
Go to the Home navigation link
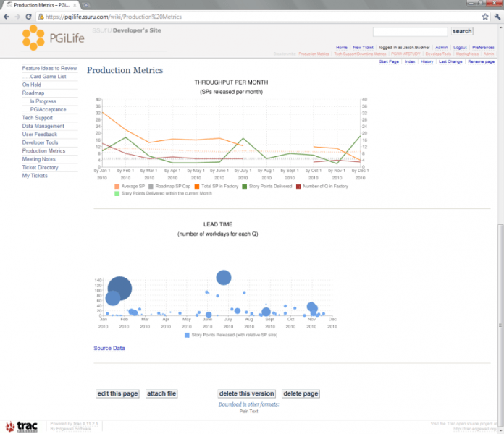(x=341, y=48)
